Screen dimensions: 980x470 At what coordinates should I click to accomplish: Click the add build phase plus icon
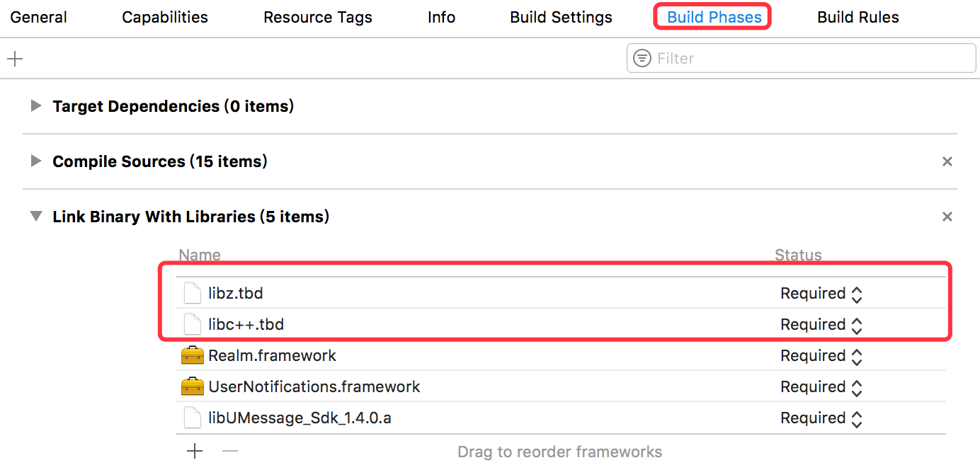pyautogui.click(x=15, y=58)
